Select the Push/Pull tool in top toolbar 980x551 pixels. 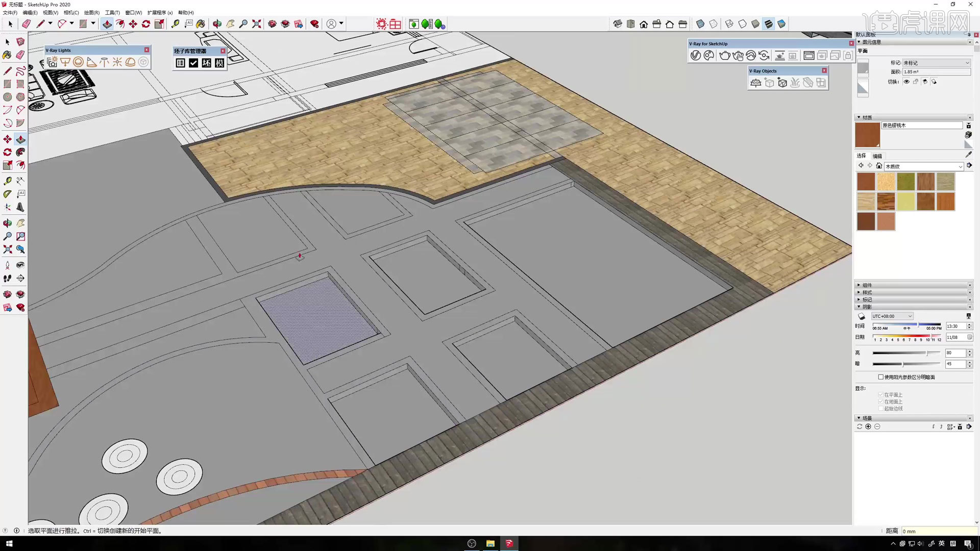107,24
